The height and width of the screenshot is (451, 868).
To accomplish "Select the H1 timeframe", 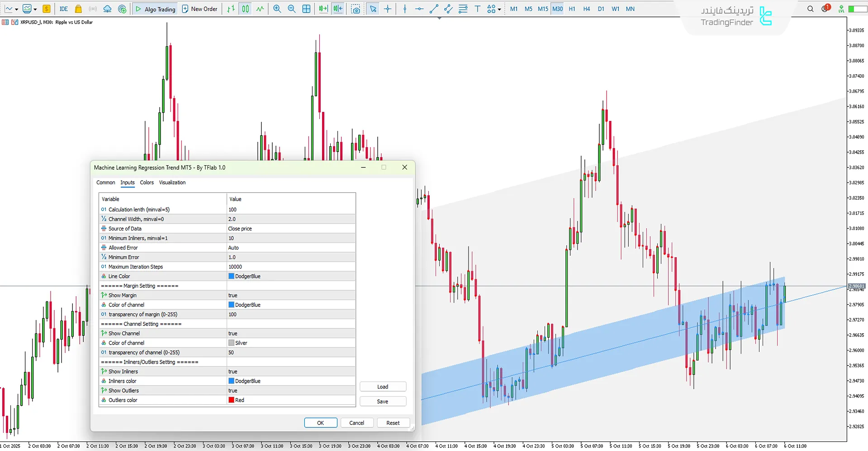I will [x=572, y=9].
